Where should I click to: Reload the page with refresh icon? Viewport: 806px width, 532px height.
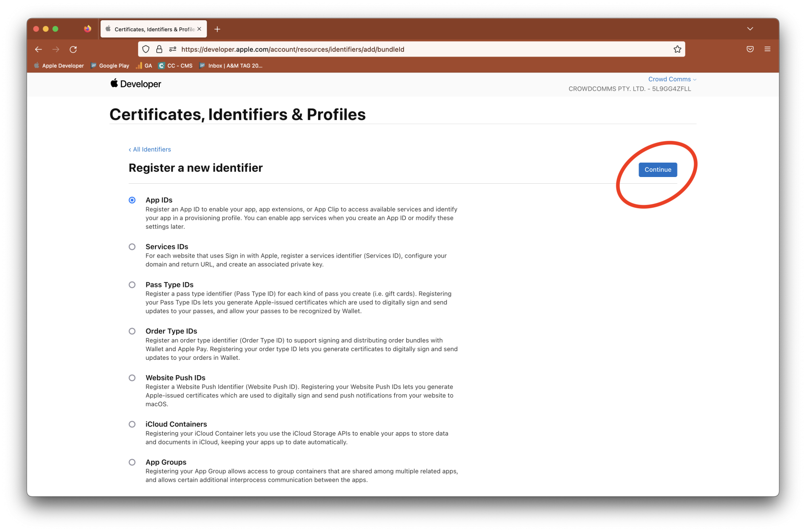(73, 49)
